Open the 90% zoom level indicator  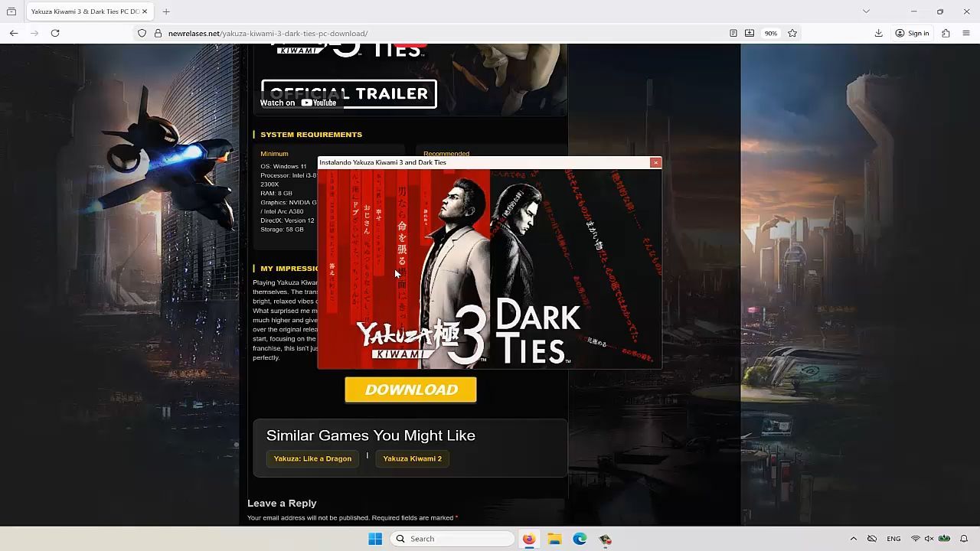pyautogui.click(x=770, y=33)
